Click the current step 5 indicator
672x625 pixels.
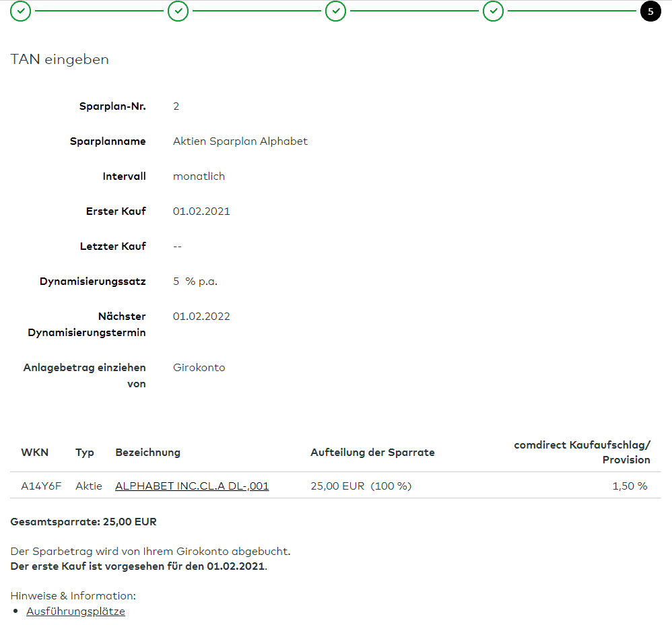click(650, 11)
